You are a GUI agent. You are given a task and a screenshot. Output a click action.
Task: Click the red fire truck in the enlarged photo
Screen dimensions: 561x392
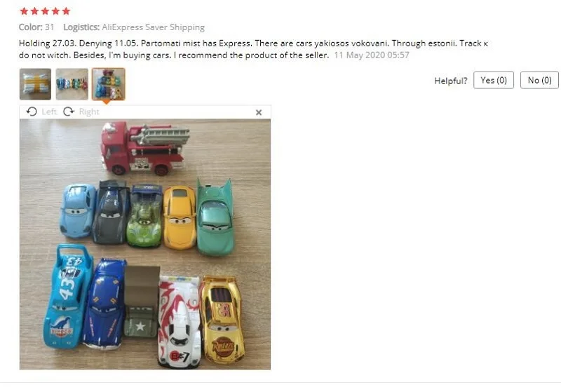[144, 148]
